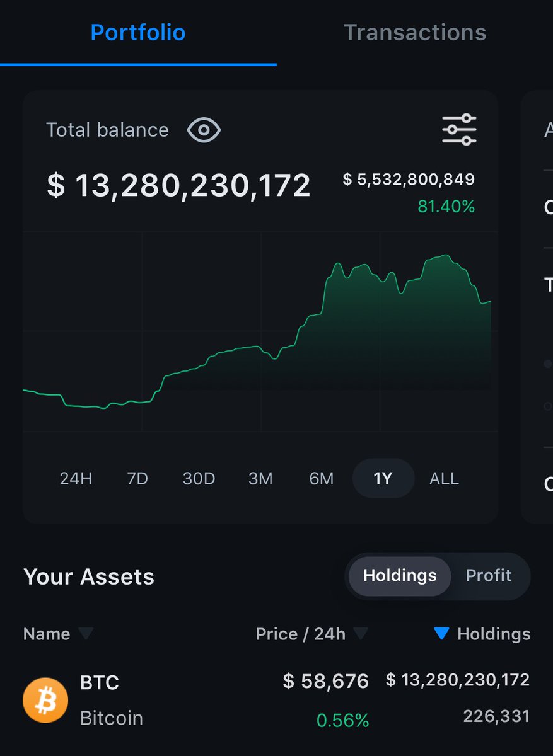Tap the orange Bitcoin symbol

[x=45, y=699]
